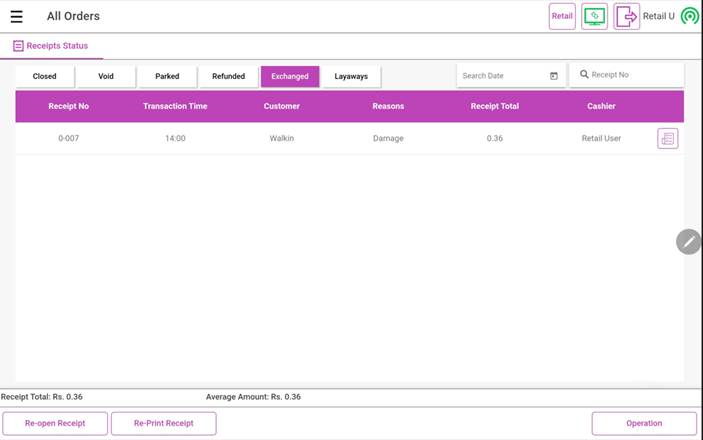Click the logout arrow icon
Viewport: 703px width, 440px height.
pos(626,16)
